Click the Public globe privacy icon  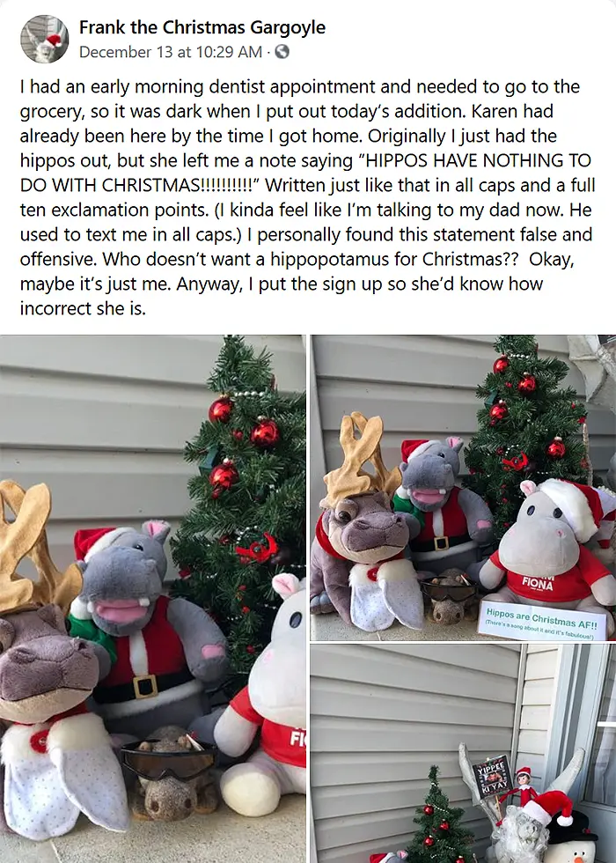tap(282, 52)
